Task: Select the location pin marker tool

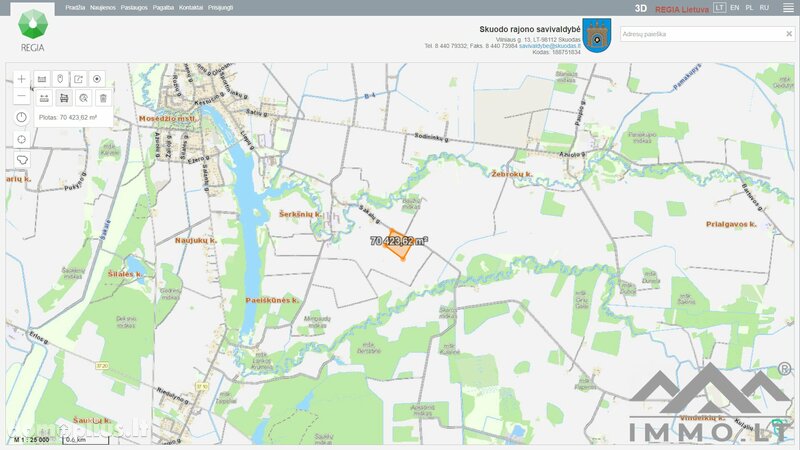Action: coord(60,79)
